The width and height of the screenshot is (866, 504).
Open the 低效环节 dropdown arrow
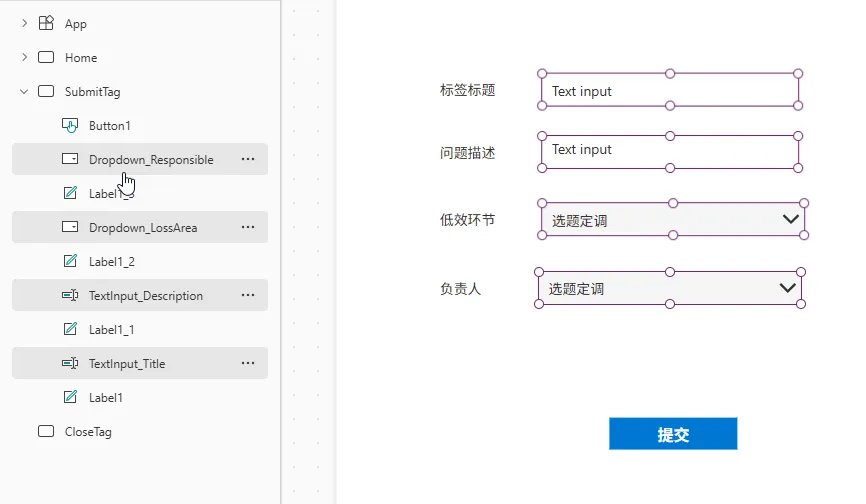[x=791, y=219]
